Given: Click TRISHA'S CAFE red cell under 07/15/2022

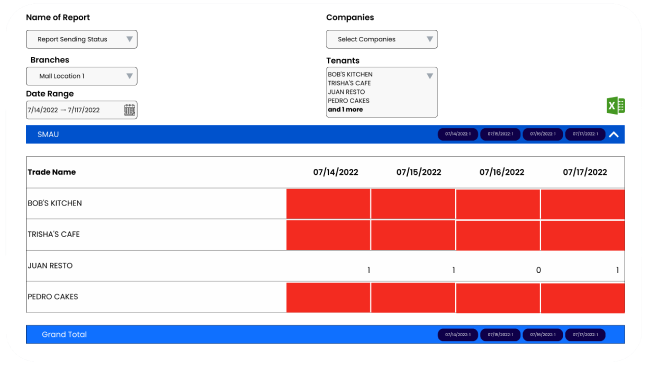Looking at the screenshot, I should click(413, 235).
